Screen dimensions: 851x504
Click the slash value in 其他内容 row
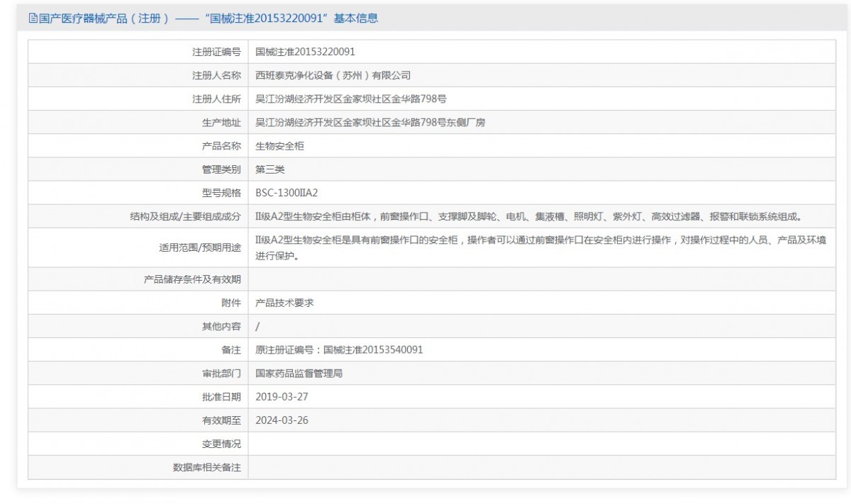(257, 326)
